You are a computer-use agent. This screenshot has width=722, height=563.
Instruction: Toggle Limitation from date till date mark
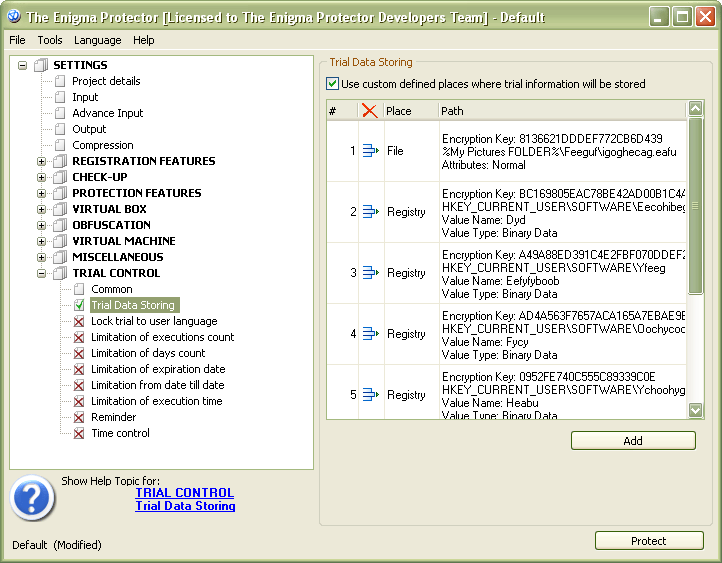point(79,385)
